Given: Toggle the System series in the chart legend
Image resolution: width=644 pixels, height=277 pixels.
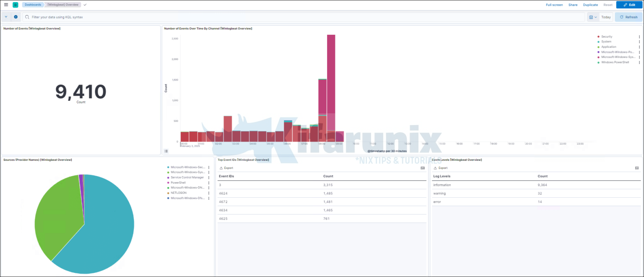Looking at the screenshot, I should coord(606,42).
